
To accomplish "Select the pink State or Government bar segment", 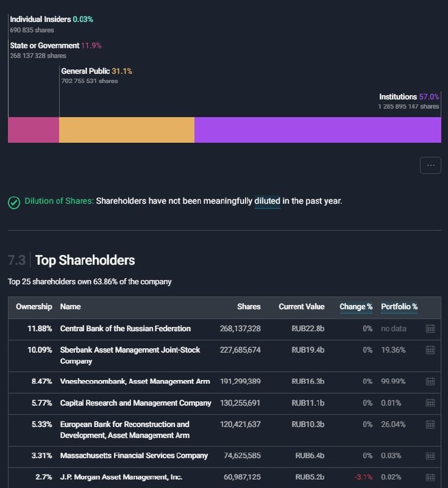I will 34,130.
